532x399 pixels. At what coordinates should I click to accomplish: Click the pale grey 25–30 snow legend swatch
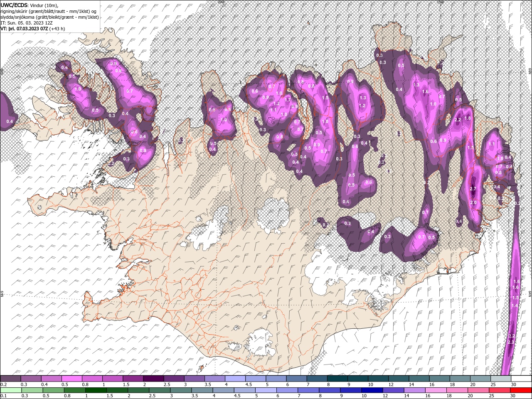[500, 379]
